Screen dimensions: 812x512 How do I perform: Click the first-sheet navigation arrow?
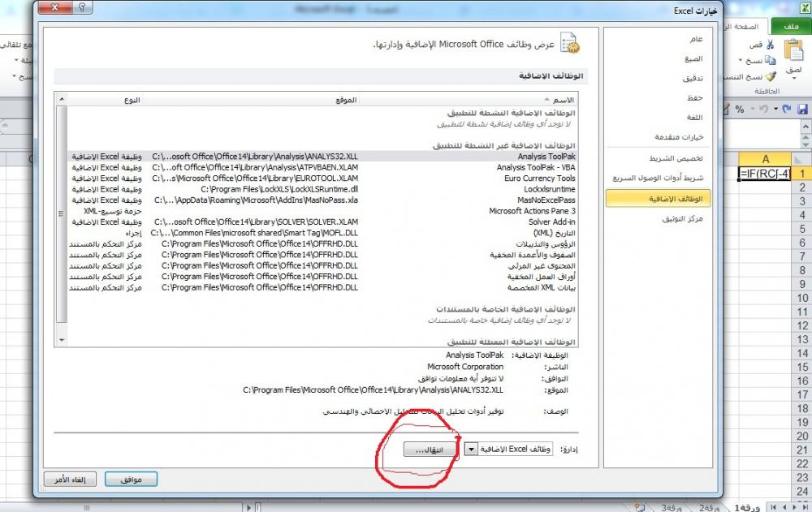coord(805,507)
